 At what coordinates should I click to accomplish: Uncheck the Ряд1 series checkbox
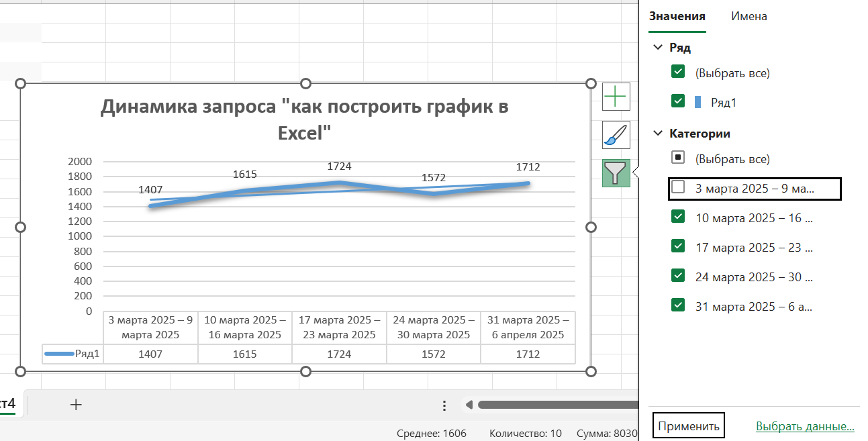678,101
